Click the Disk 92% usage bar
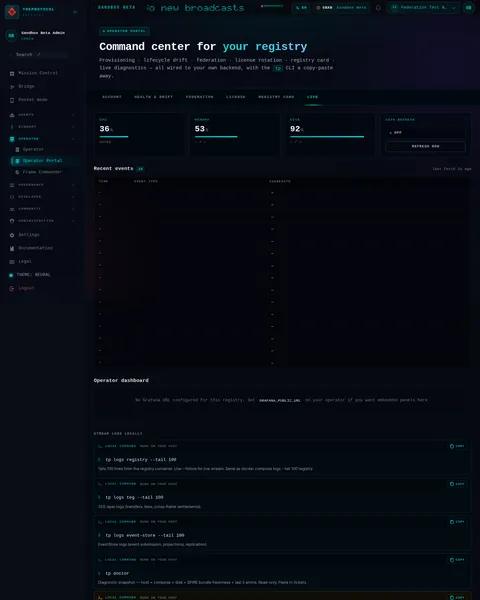 [x=327, y=137]
